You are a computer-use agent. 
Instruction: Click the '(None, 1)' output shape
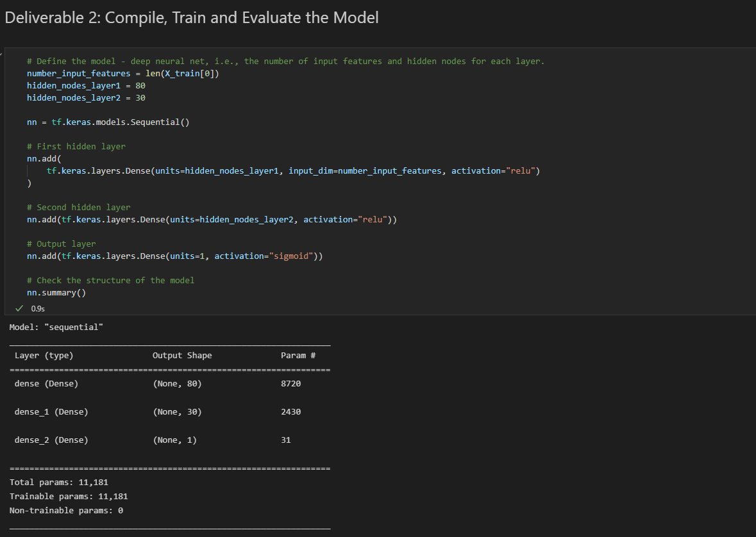(174, 440)
